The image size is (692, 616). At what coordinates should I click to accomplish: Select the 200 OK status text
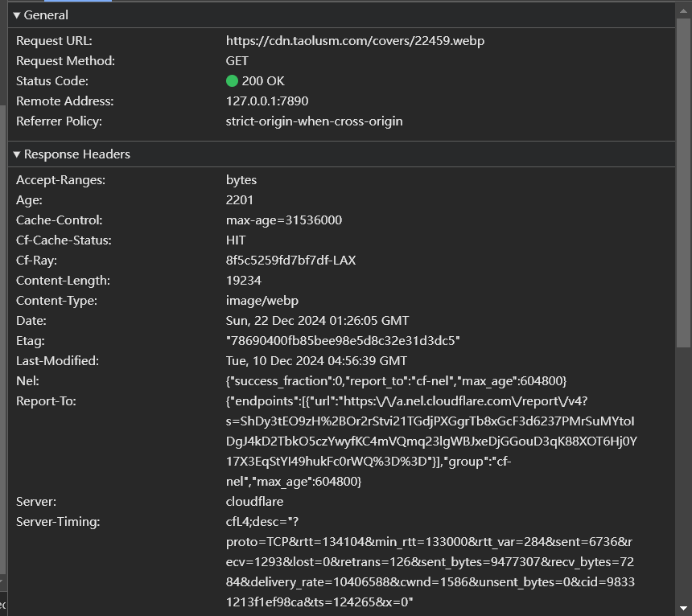pyautogui.click(x=263, y=81)
